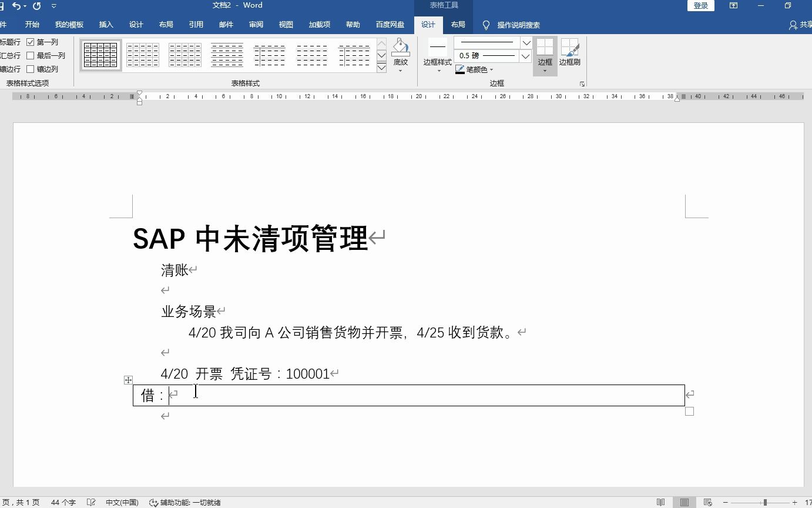
Task: Click the Undo arrow icon
Action: (x=16, y=6)
